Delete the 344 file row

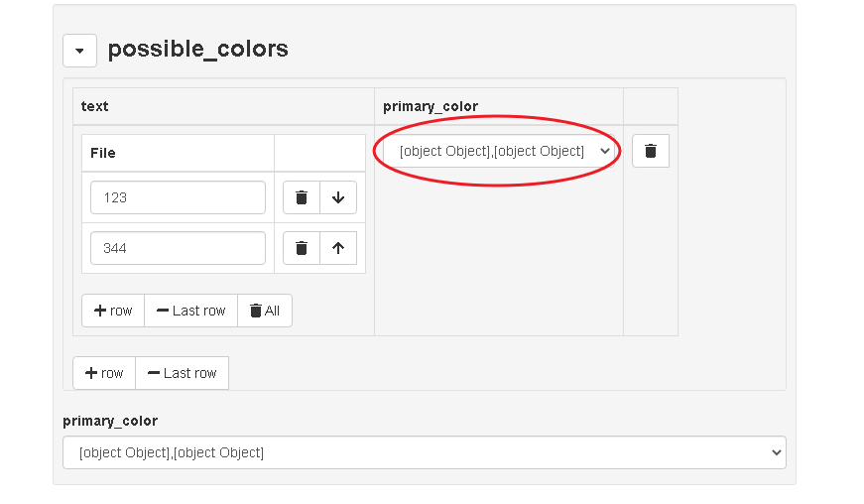coord(302,248)
